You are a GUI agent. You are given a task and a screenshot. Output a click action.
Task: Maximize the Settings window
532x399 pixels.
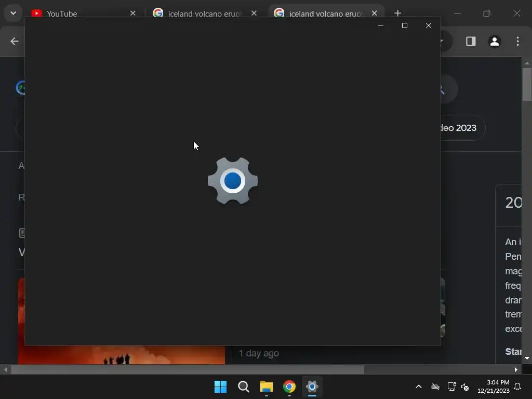click(404, 25)
